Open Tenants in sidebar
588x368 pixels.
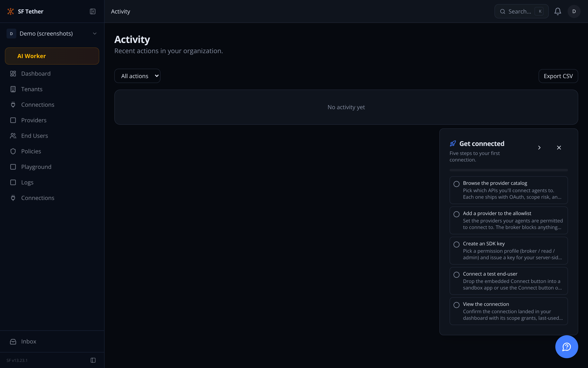(52, 89)
